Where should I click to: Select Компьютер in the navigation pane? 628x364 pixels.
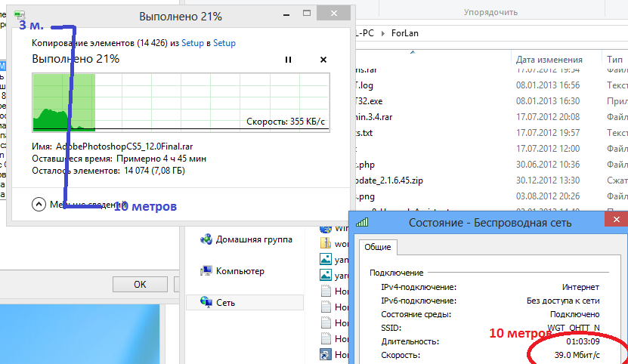click(240, 271)
